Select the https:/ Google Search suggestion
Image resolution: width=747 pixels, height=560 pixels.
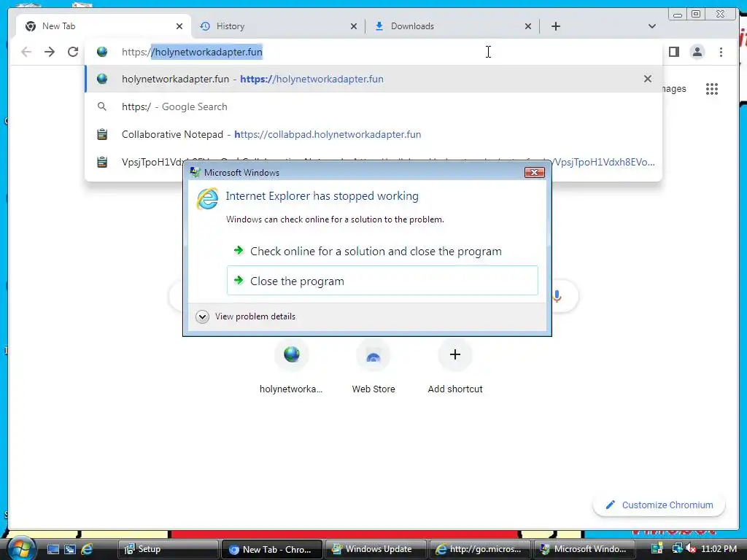point(373,106)
